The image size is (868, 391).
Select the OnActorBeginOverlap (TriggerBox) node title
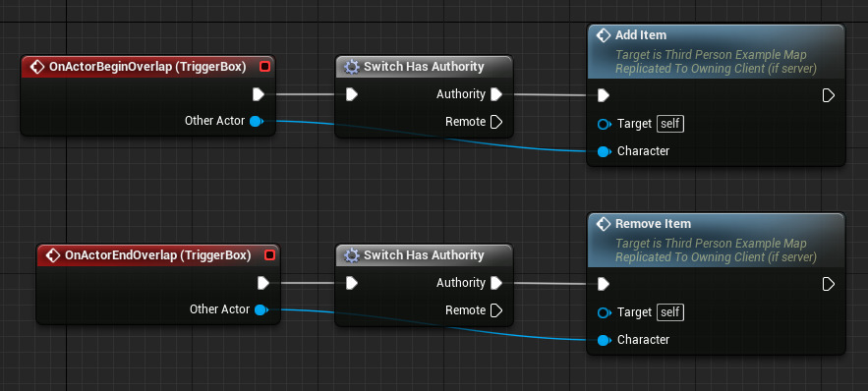[147, 67]
